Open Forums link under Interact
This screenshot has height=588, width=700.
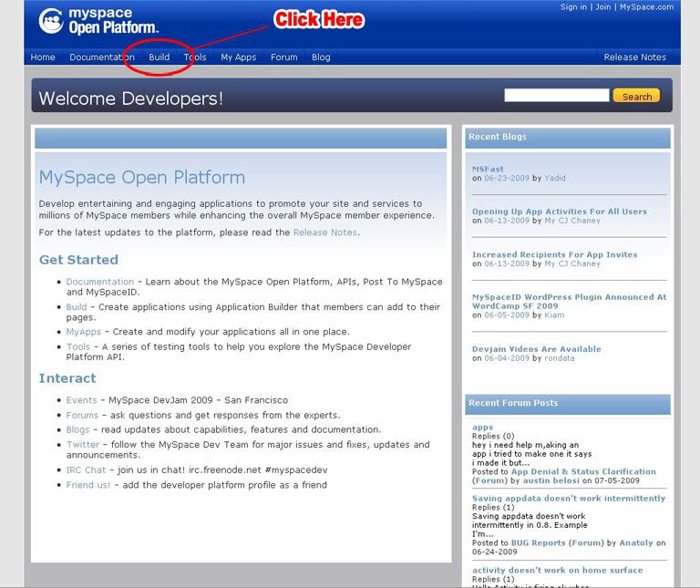82,415
